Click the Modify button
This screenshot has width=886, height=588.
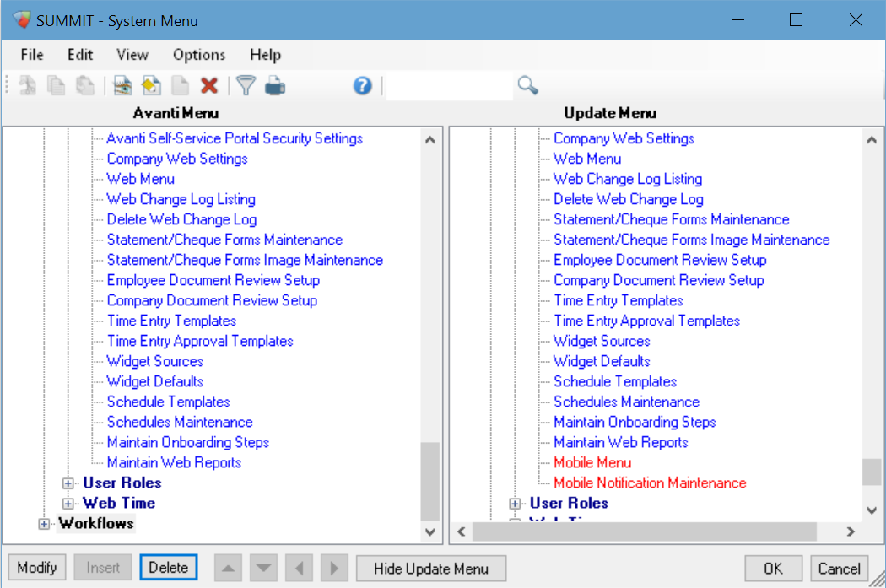tap(37, 567)
